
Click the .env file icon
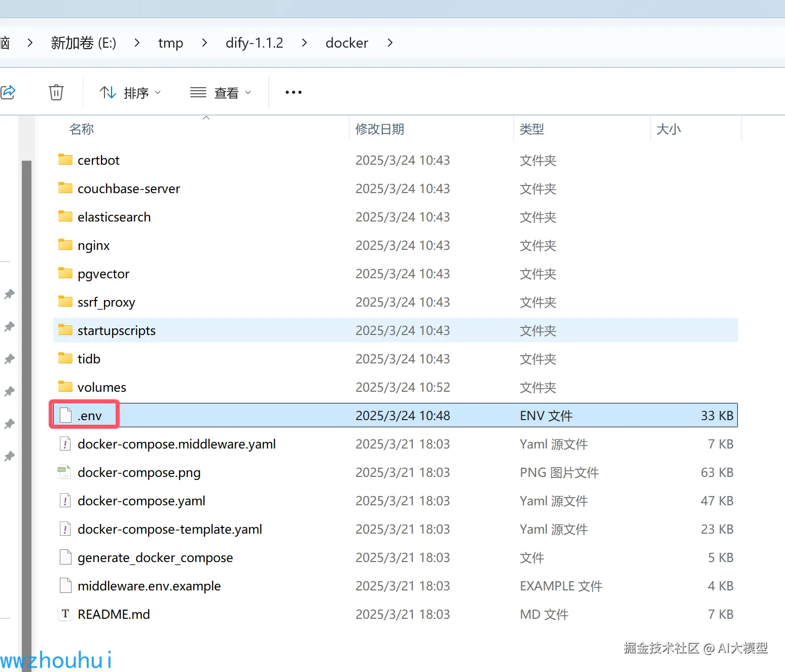click(x=65, y=415)
